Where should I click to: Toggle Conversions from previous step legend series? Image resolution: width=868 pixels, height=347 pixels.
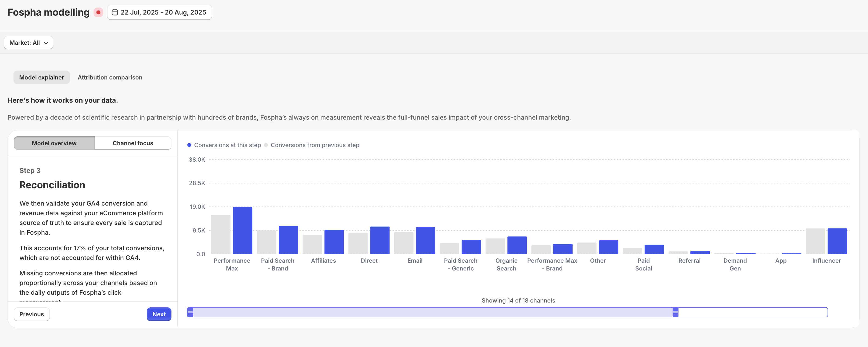point(311,145)
